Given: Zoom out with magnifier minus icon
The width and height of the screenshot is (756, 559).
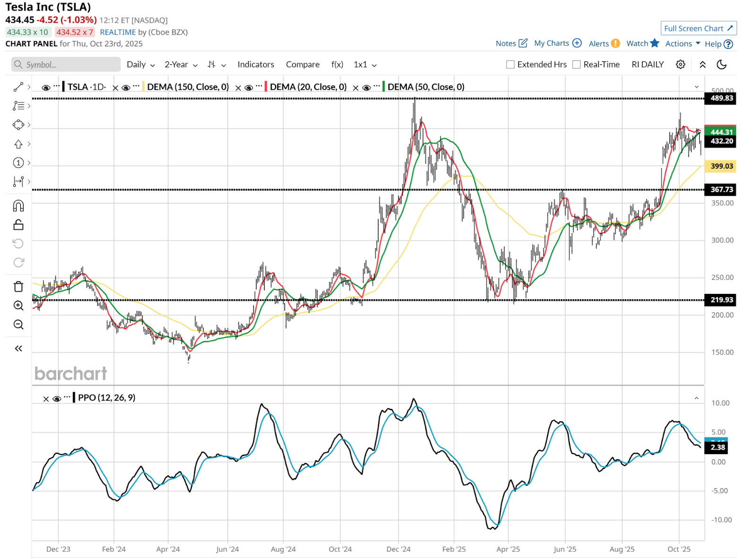Looking at the screenshot, I should click(x=18, y=325).
